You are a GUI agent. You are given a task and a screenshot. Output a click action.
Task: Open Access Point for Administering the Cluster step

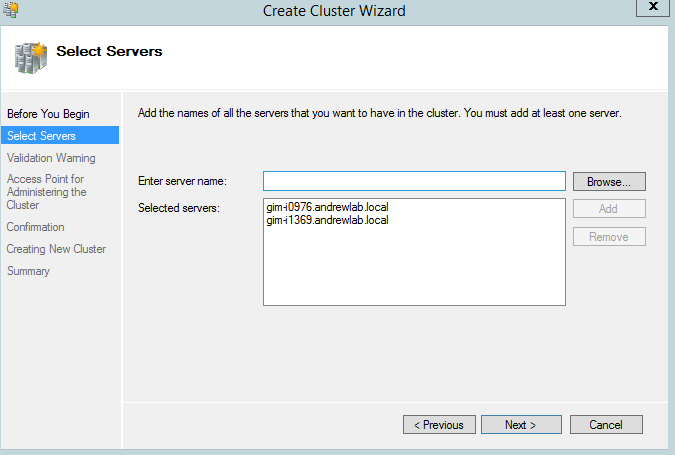coord(46,192)
